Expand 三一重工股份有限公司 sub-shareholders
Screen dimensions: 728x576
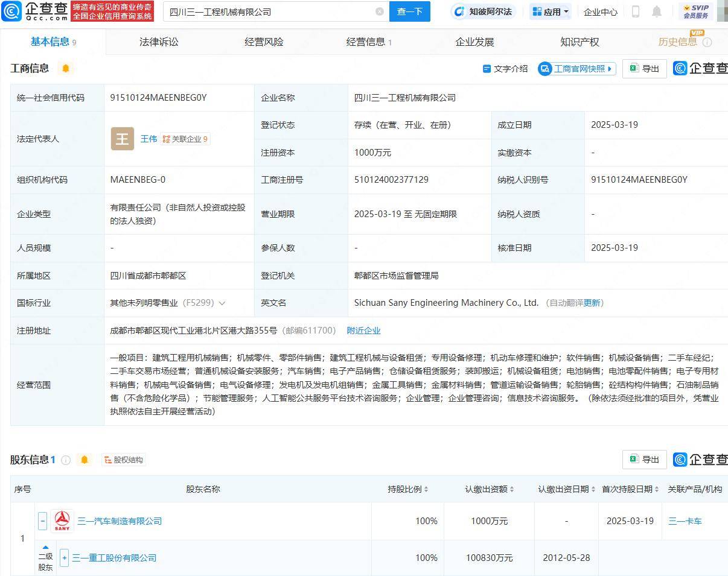point(64,558)
